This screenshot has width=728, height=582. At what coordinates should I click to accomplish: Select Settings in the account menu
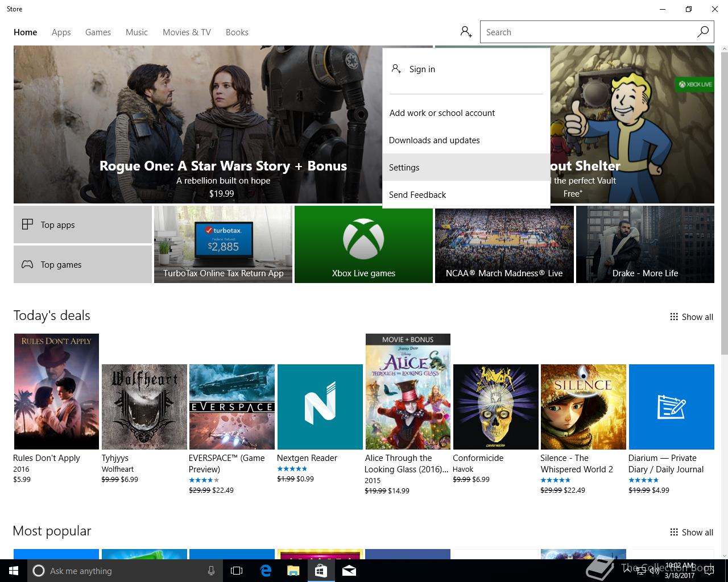click(x=466, y=167)
